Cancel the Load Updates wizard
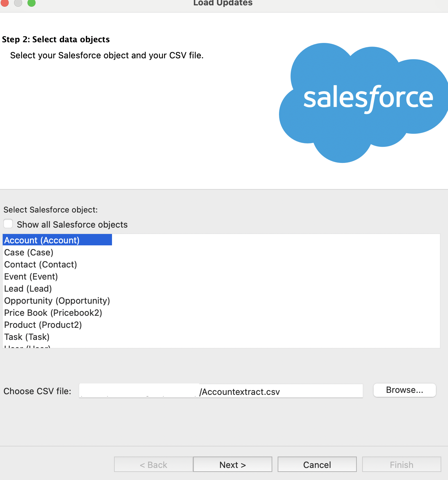The width and height of the screenshot is (448, 480). [317, 464]
